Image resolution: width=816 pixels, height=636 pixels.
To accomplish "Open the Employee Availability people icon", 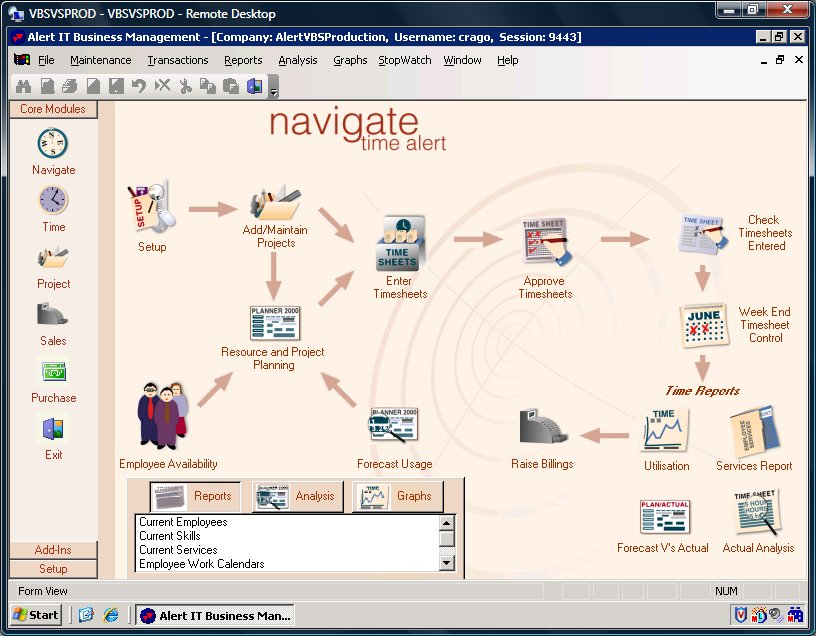I will [x=163, y=416].
